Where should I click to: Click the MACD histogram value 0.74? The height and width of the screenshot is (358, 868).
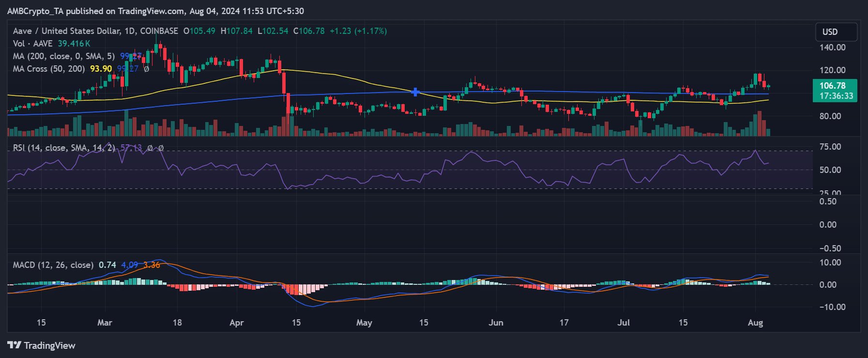click(107, 265)
